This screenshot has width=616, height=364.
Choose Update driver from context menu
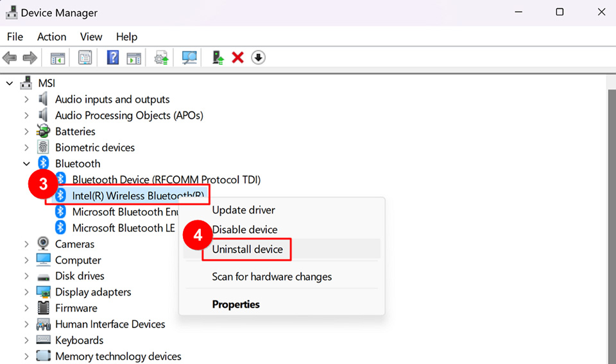[x=282, y=210]
